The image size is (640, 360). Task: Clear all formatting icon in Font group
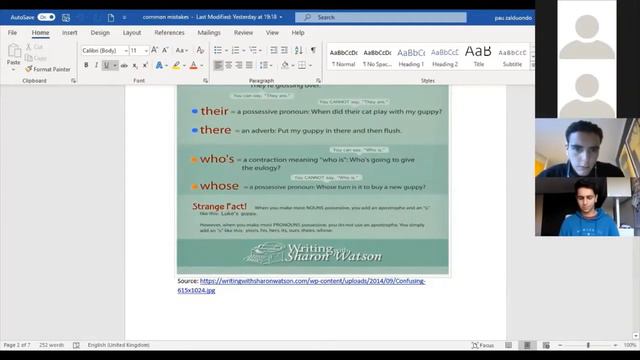[x=200, y=50]
